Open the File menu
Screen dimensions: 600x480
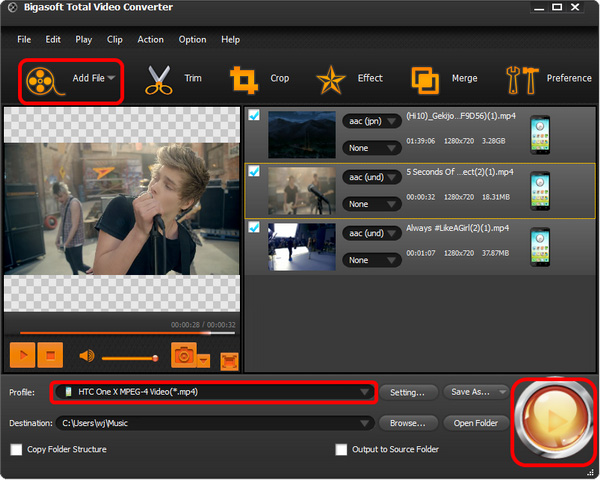tap(24, 39)
